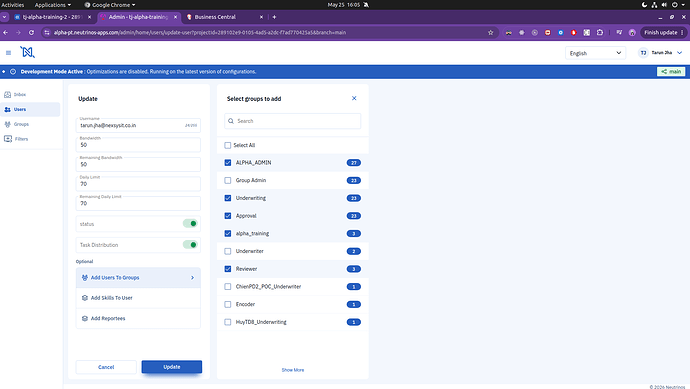Click the power icon in system tray
690x389 pixels.
pyautogui.click(x=675, y=5)
